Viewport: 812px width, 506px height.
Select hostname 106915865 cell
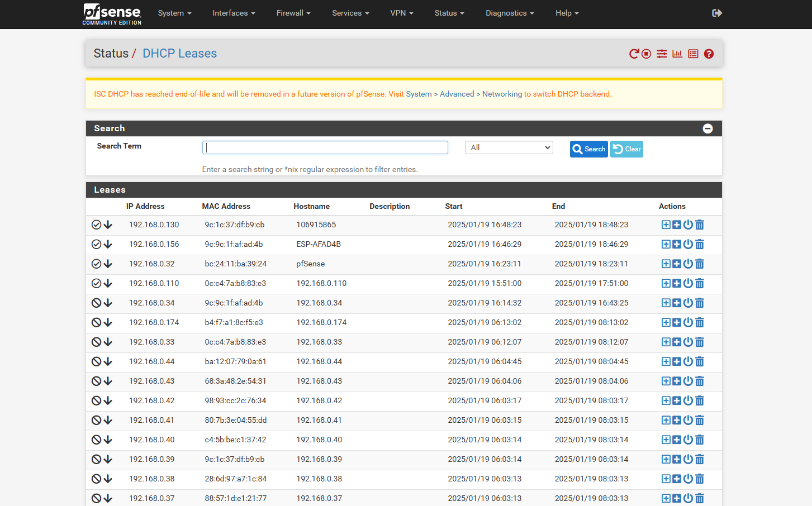pos(316,225)
